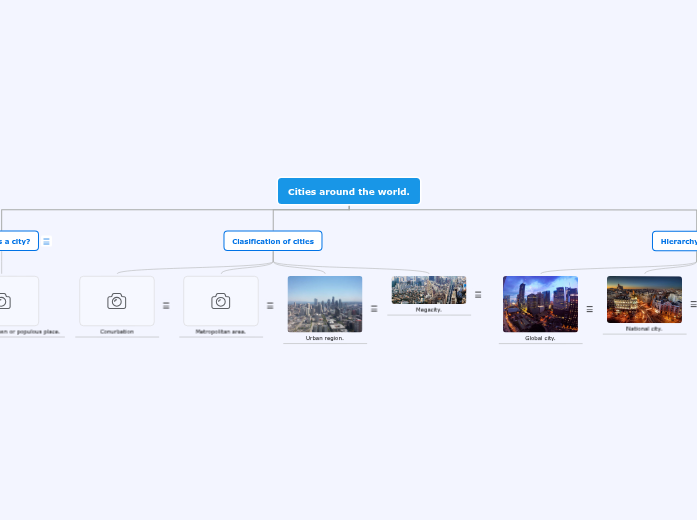697x520 pixels.
Task: Select the 'Hierarchy' node
Action: (x=675, y=241)
